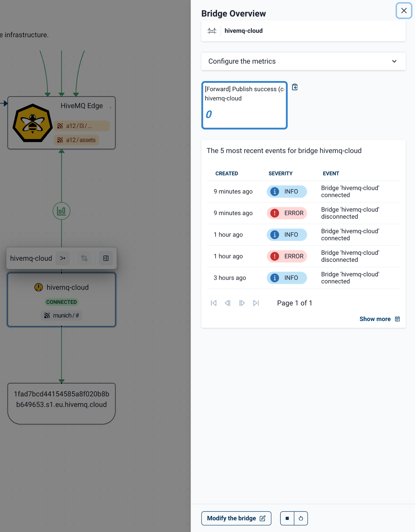Click the a12/assets topic tag

(x=76, y=140)
